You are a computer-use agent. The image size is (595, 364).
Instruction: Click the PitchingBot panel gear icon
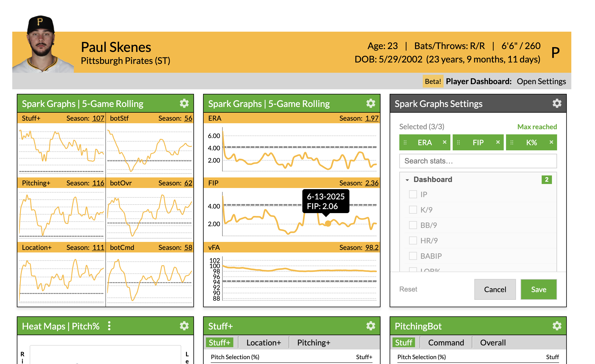pos(557,326)
